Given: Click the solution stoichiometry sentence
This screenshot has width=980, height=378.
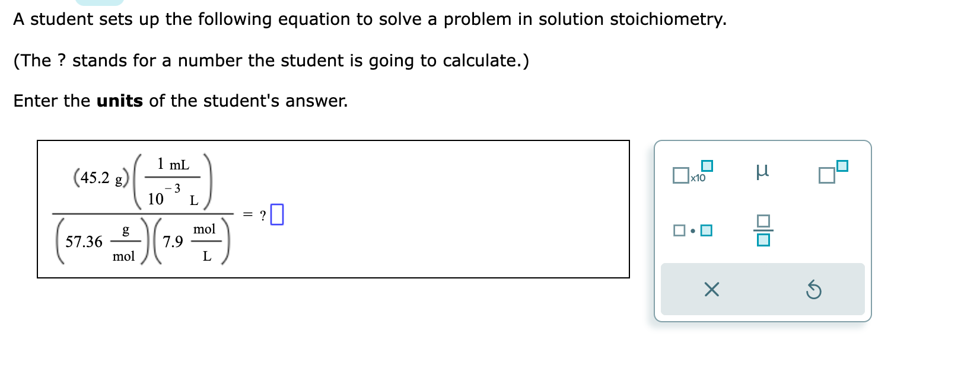Looking at the screenshot, I should tap(370, 20).
